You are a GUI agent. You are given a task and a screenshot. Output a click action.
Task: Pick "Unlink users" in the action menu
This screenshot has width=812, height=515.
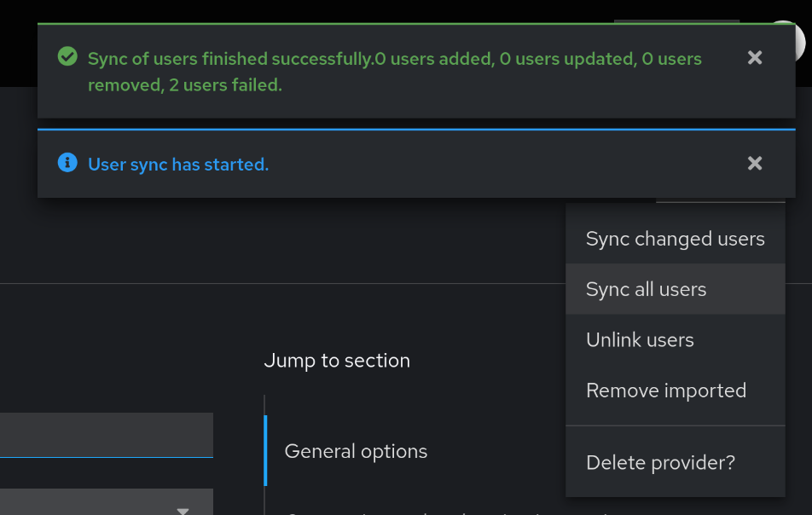640,339
